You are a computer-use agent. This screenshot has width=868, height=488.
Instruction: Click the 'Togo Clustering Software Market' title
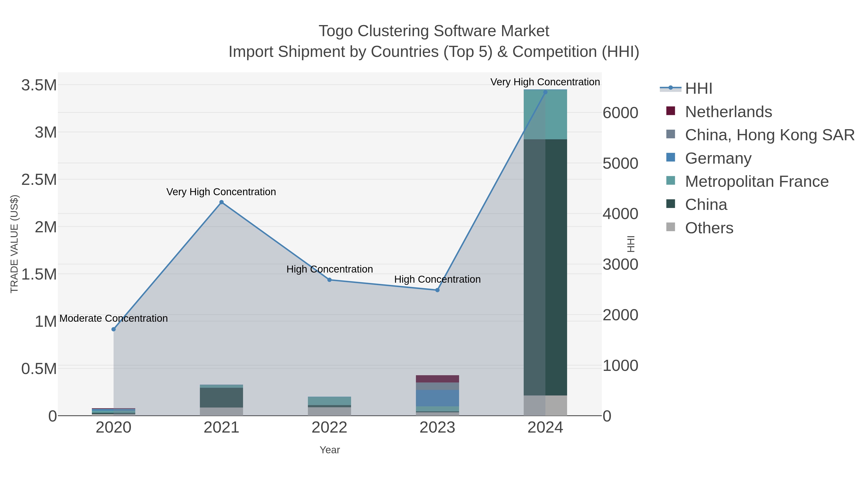coord(434,31)
